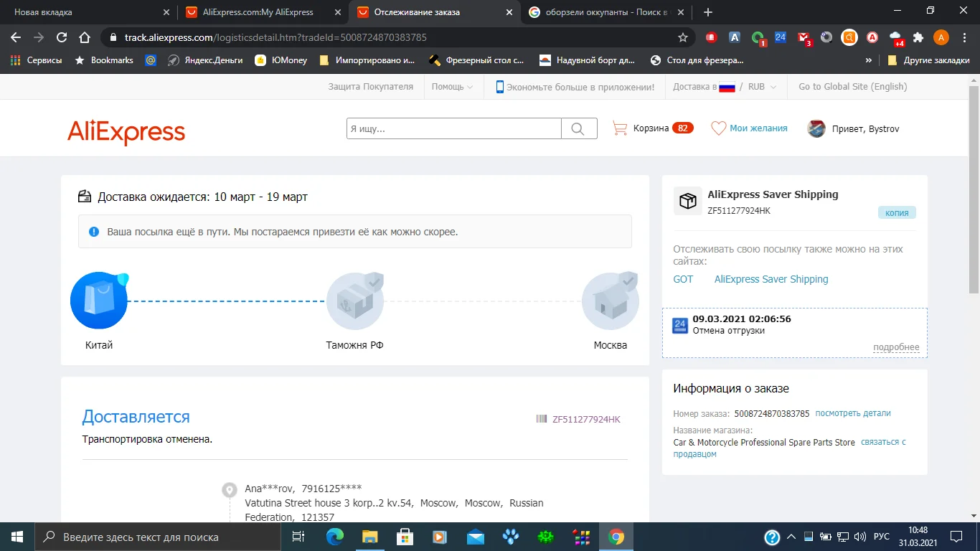Click the page vertical scrollbar
This screenshot has width=980, height=551.
tap(974, 189)
